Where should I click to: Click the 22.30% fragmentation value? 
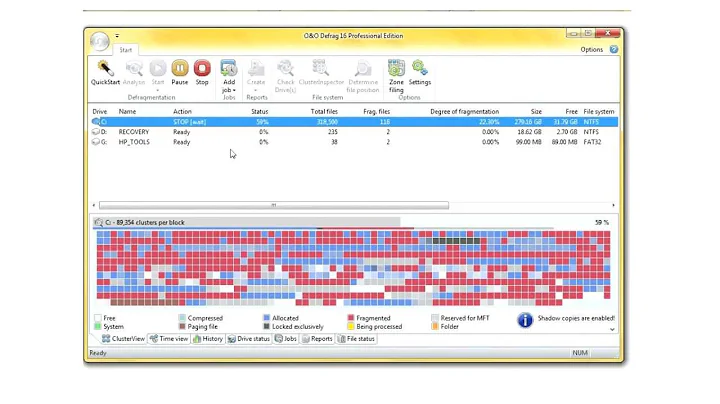click(x=489, y=122)
